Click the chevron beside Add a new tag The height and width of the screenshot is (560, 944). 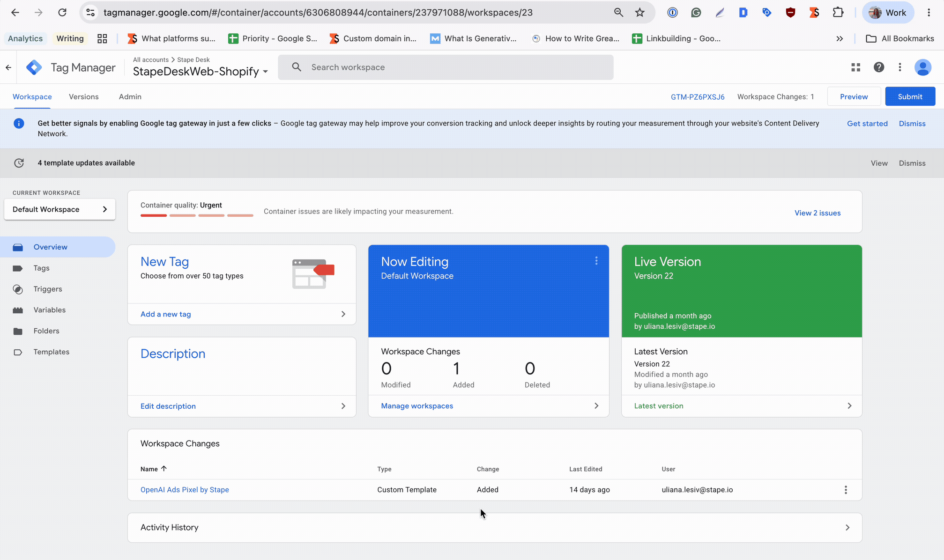(343, 314)
